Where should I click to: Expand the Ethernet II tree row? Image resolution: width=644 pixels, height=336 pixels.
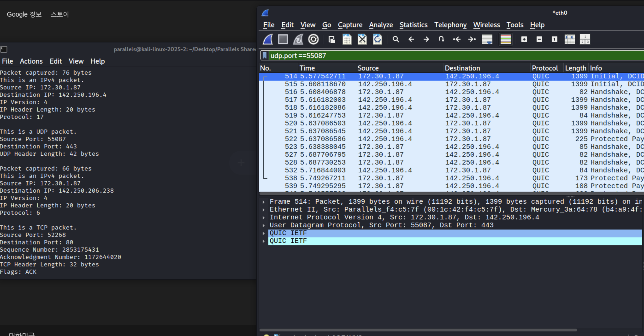coord(263,210)
